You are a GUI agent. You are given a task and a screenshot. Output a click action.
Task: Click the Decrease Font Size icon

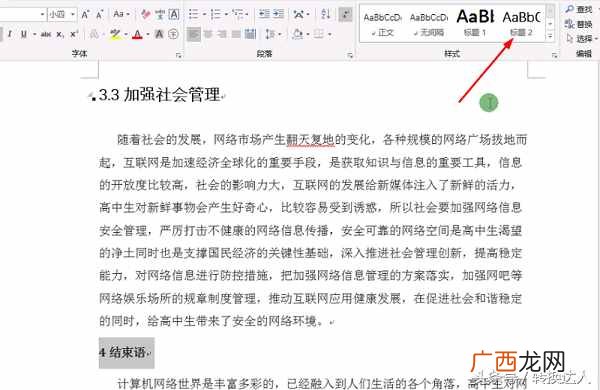tap(99, 15)
